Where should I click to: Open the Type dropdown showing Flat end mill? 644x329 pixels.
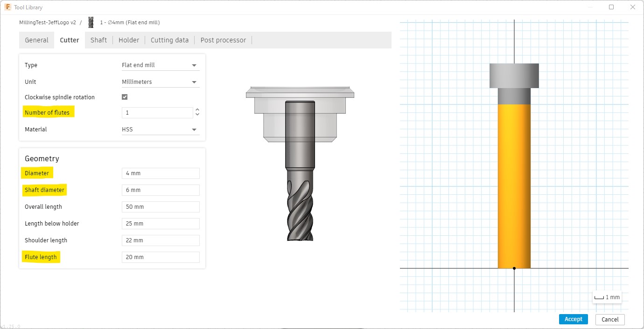coord(160,65)
